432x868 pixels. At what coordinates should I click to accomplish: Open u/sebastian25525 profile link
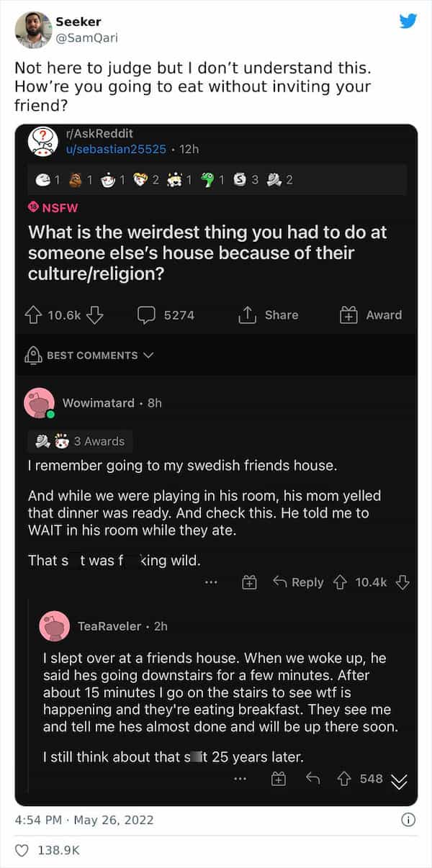tap(117, 149)
